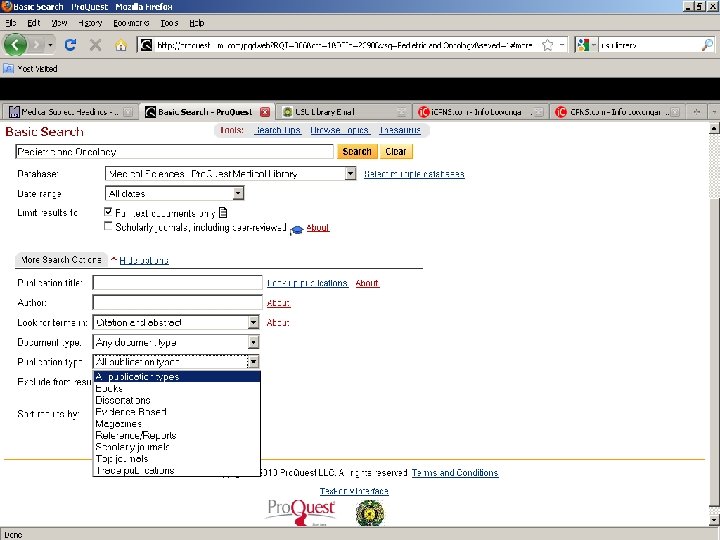The height and width of the screenshot is (540, 720).
Task: Open the Terms and Conditions link
Action: [x=455, y=472]
